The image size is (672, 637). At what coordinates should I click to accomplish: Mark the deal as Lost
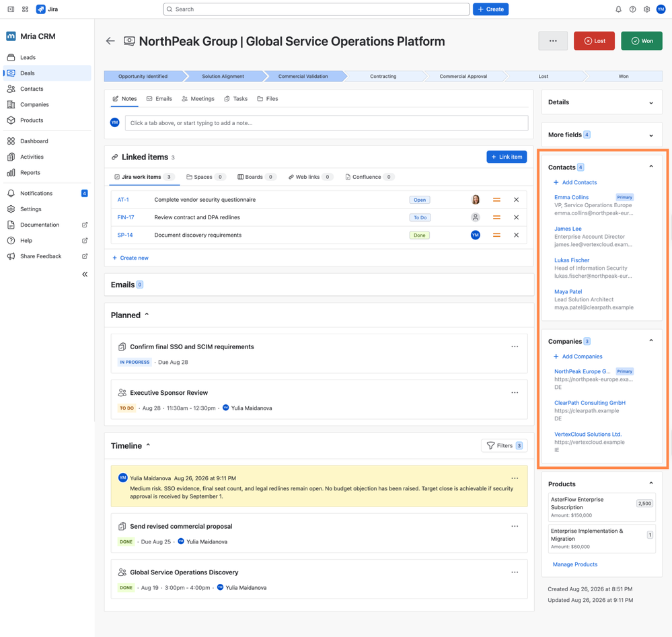coord(594,41)
